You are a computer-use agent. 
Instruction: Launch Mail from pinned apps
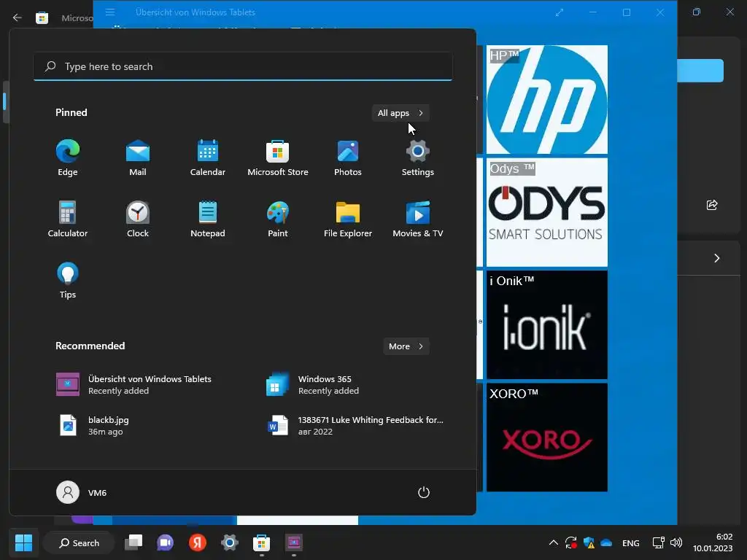click(x=138, y=158)
